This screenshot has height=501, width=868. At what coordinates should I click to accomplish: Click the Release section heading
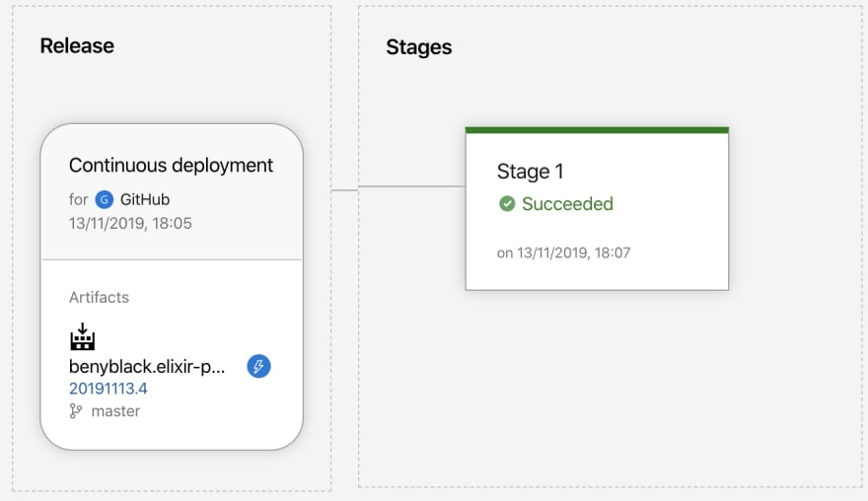tap(77, 46)
